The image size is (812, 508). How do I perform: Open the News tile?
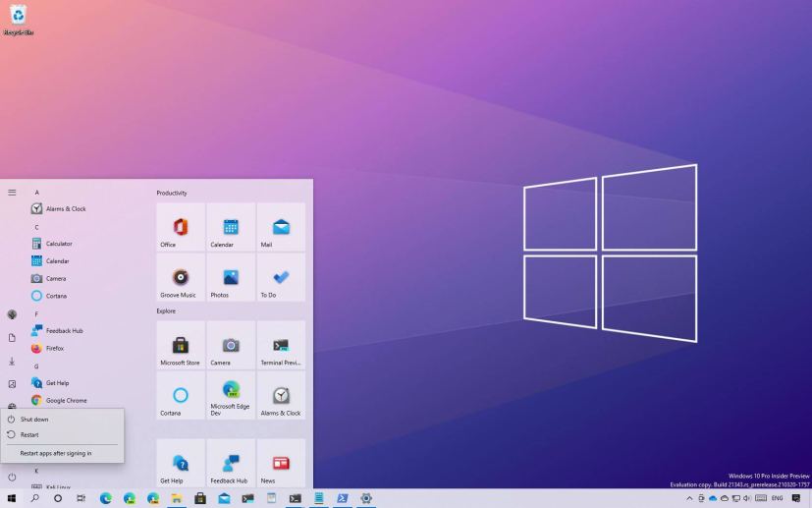pos(281,463)
